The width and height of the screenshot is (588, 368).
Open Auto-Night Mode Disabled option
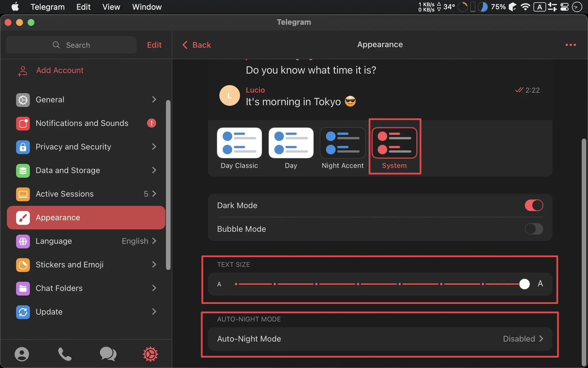pyautogui.click(x=380, y=339)
